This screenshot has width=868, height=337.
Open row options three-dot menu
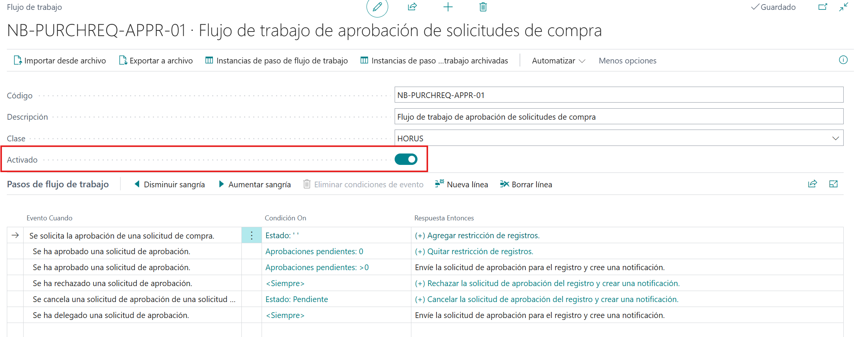(x=252, y=236)
